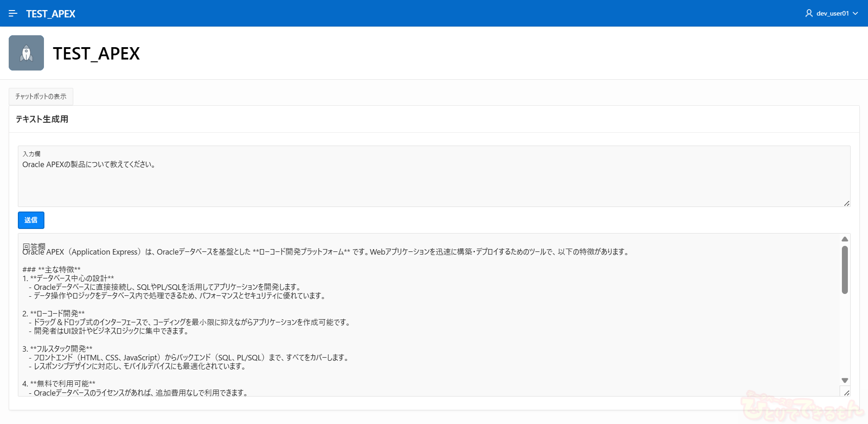Click the user avatar icon in header
This screenshot has height=424, width=868.
tap(809, 13)
